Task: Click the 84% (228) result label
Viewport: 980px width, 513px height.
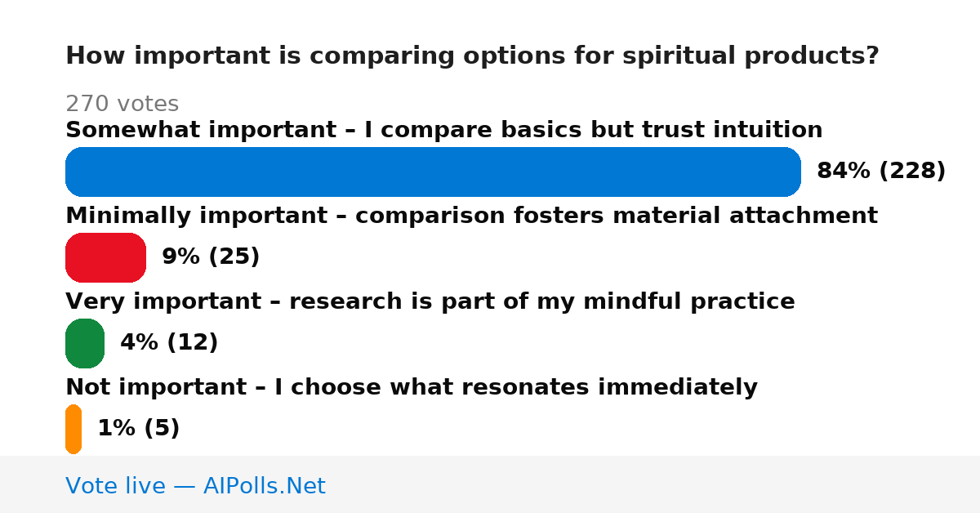Action: (881, 171)
